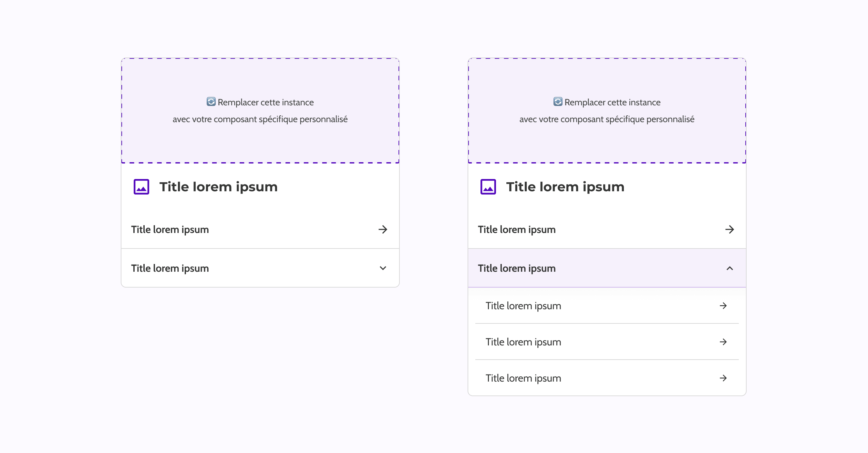868x453 pixels.
Task: Click the image icon in right card header
Action: pos(488,187)
